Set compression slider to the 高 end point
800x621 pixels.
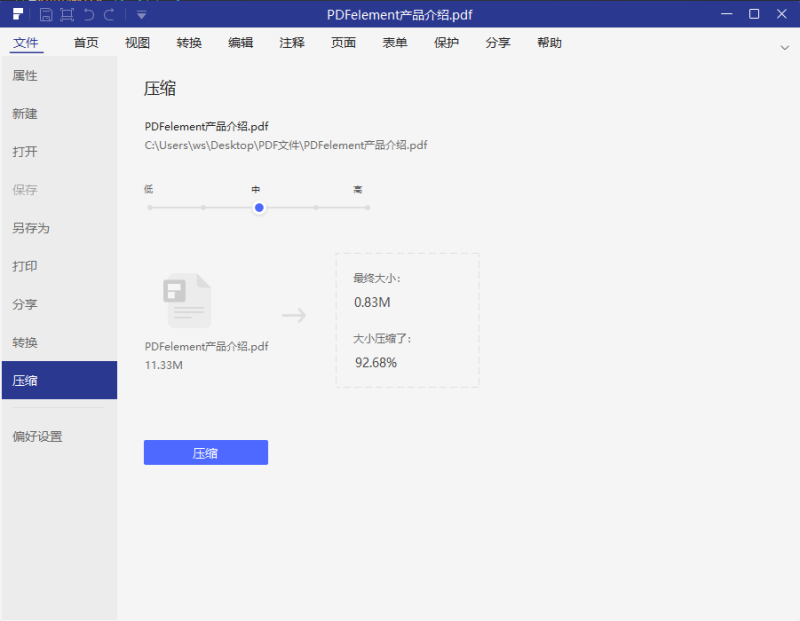[x=367, y=208]
